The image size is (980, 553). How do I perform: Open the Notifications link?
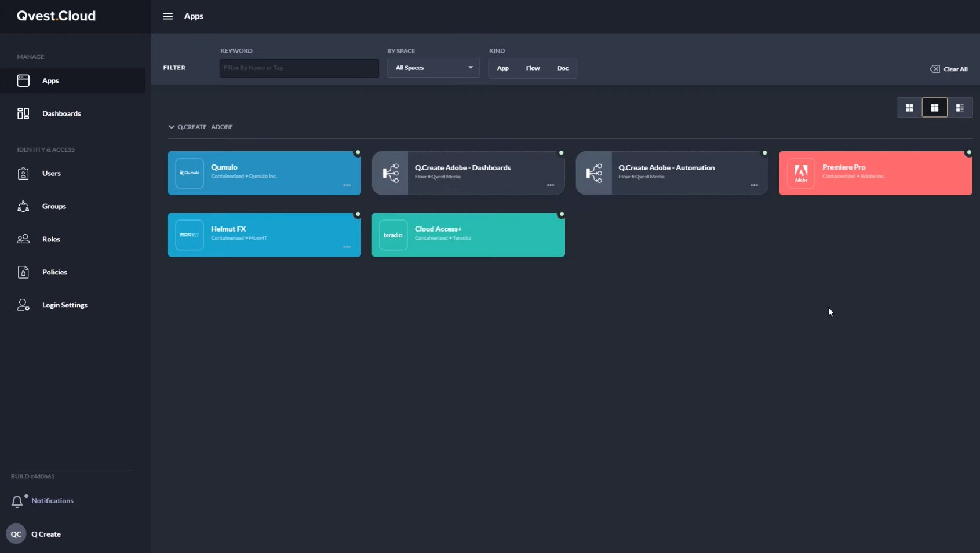pos(52,501)
